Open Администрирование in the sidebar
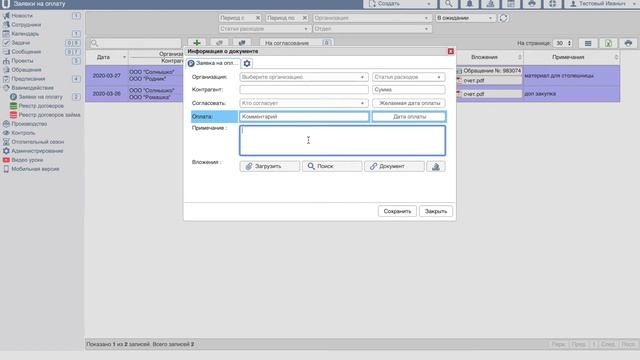The height and width of the screenshot is (360, 640). pos(37,151)
